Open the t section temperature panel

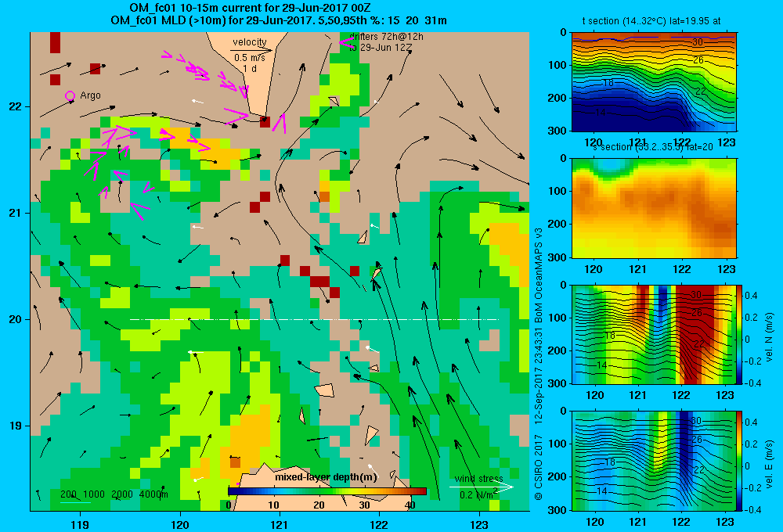654,82
